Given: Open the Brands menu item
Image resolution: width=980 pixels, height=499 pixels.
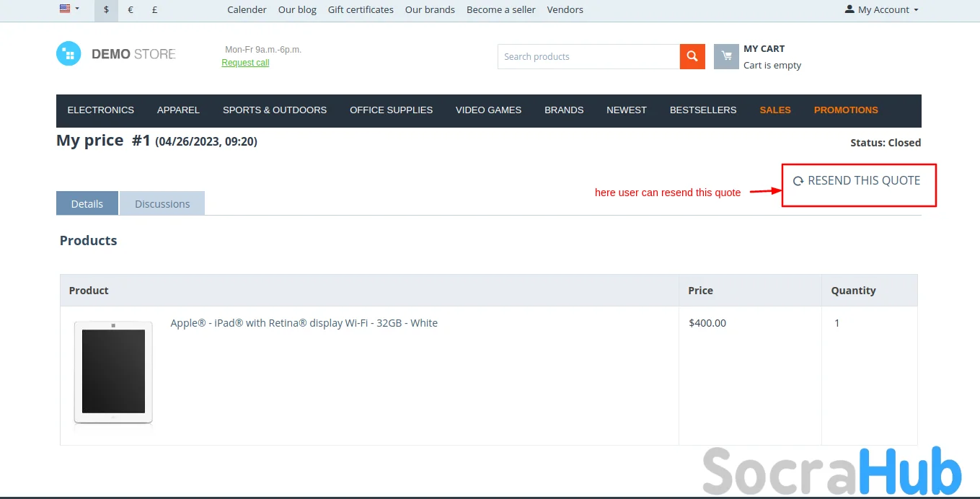Looking at the screenshot, I should 564,110.
